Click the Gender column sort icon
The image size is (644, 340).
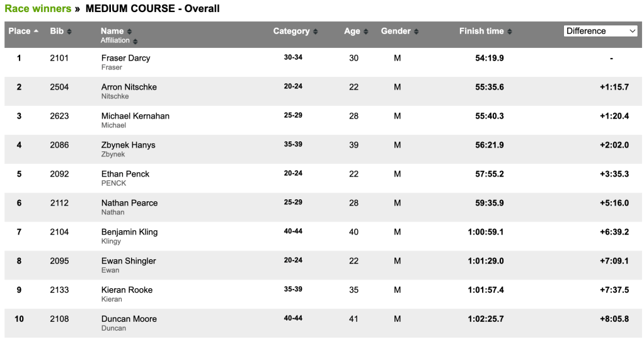tap(417, 32)
